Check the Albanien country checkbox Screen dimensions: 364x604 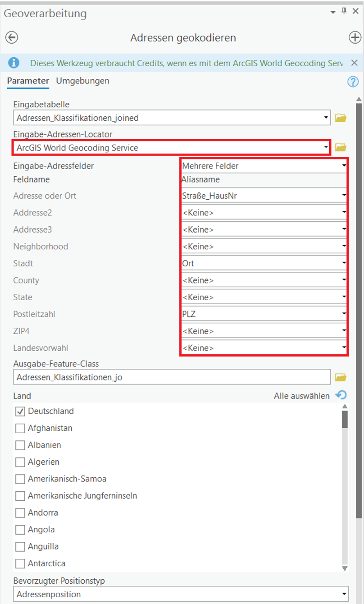tap(20, 445)
